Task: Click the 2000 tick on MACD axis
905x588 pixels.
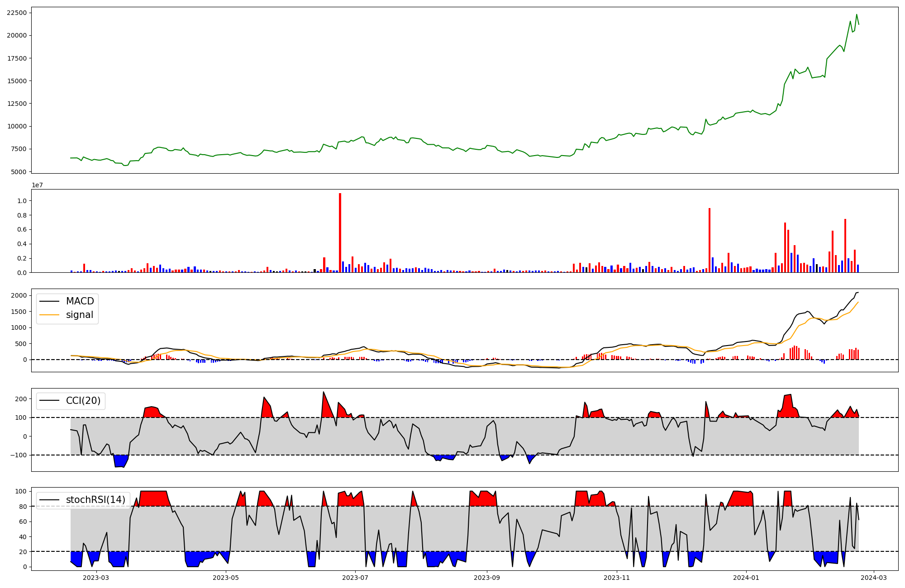Action: click(x=19, y=295)
